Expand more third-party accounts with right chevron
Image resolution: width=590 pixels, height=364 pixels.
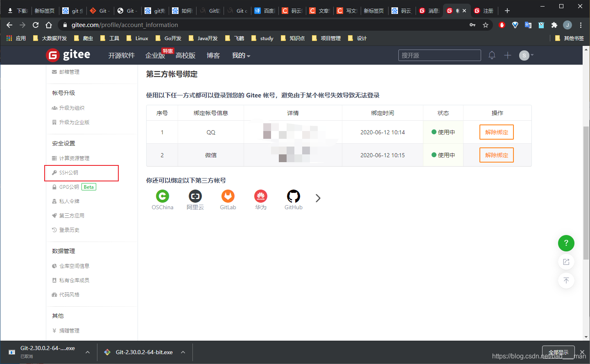coord(318,198)
